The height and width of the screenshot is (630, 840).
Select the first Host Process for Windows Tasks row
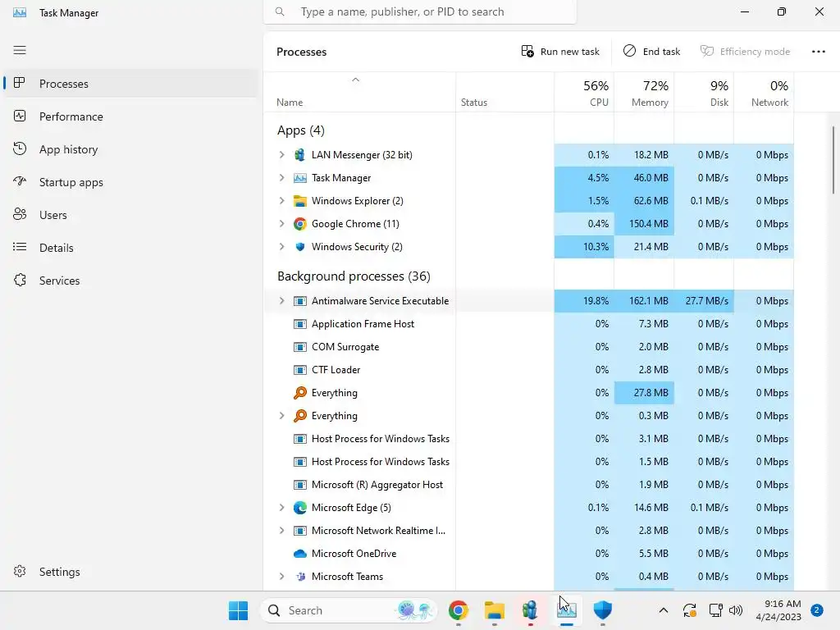coord(529,439)
